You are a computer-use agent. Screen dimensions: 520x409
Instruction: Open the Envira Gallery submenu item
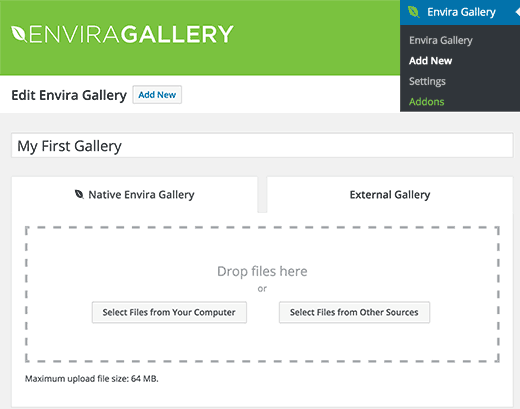pyautogui.click(x=441, y=40)
